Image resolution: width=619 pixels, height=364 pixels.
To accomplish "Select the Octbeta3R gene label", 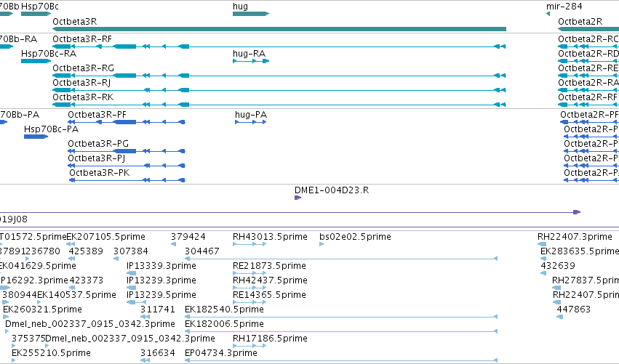I will click(x=75, y=22).
